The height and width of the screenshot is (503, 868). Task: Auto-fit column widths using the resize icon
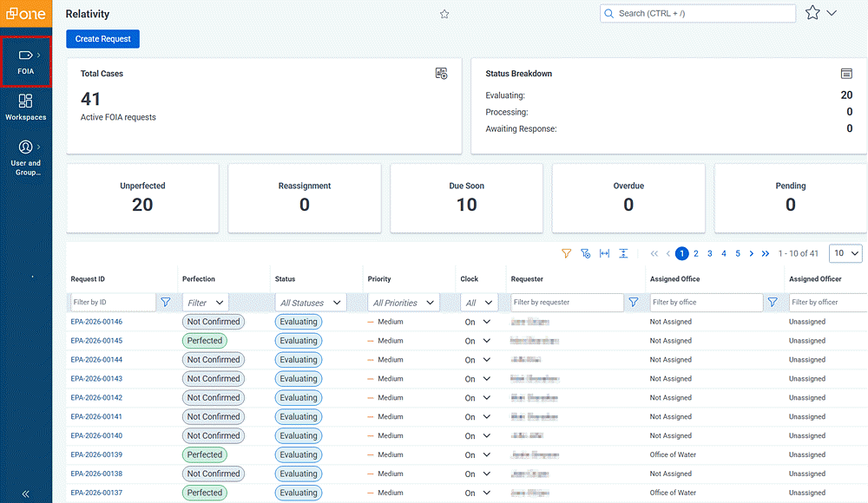[605, 253]
